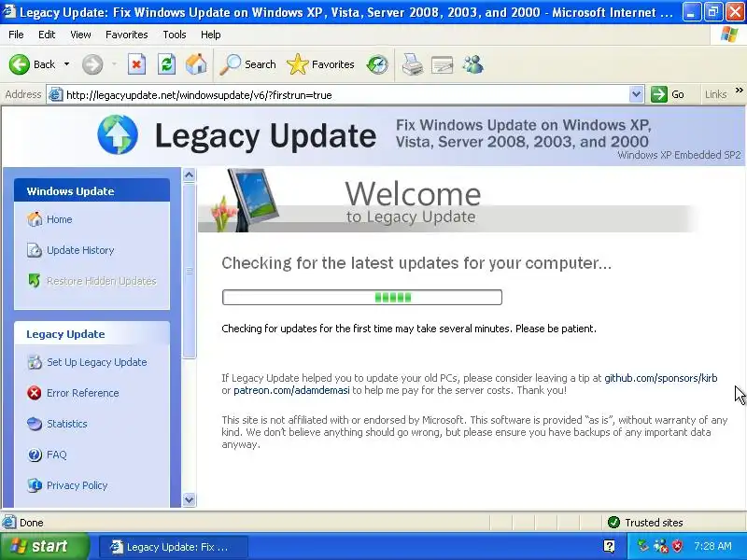Open patreon.com/adamdemasi link
The height and width of the screenshot is (560, 747).
(291, 390)
